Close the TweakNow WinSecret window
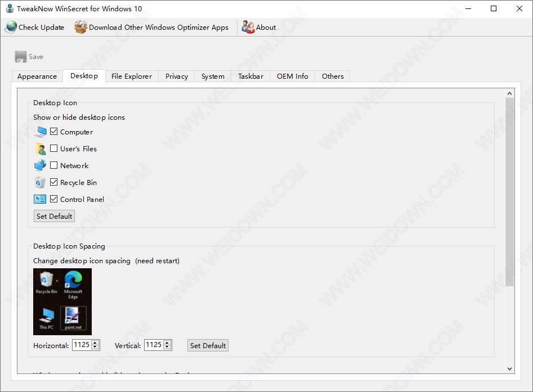 tap(519, 8)
